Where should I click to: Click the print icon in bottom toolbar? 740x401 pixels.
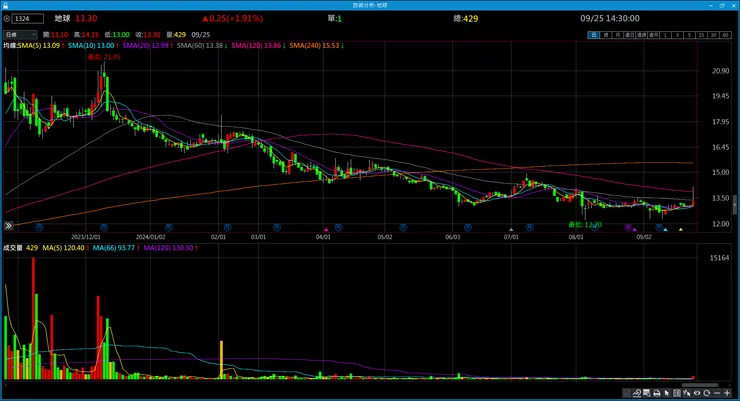(656, 393)
